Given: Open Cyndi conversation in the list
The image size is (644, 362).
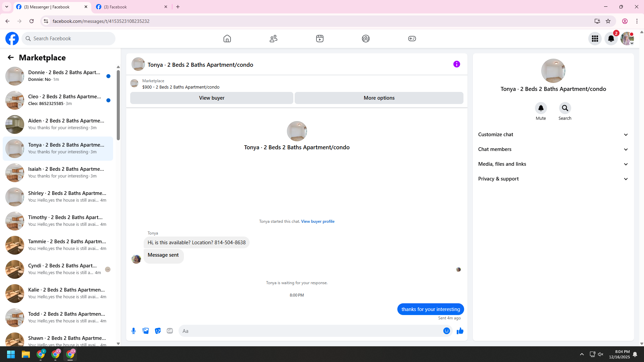Looking at the screenshot, I should tap(58, 269).
